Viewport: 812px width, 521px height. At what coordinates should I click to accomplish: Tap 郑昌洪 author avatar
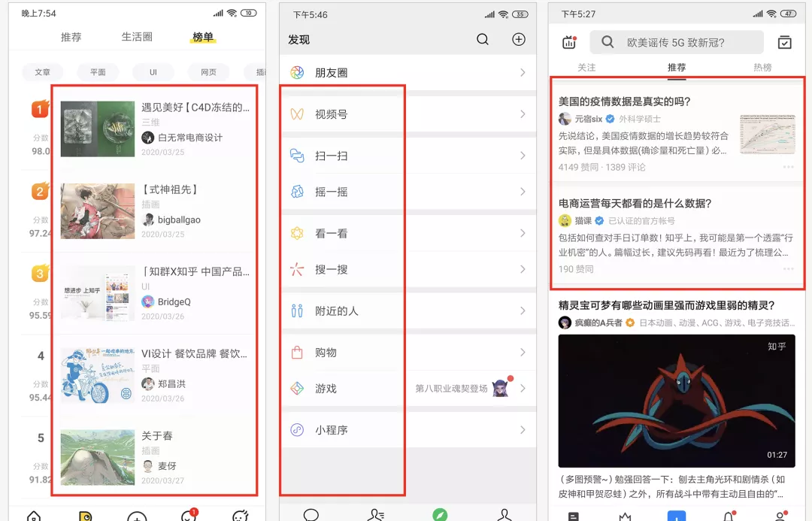147,383
